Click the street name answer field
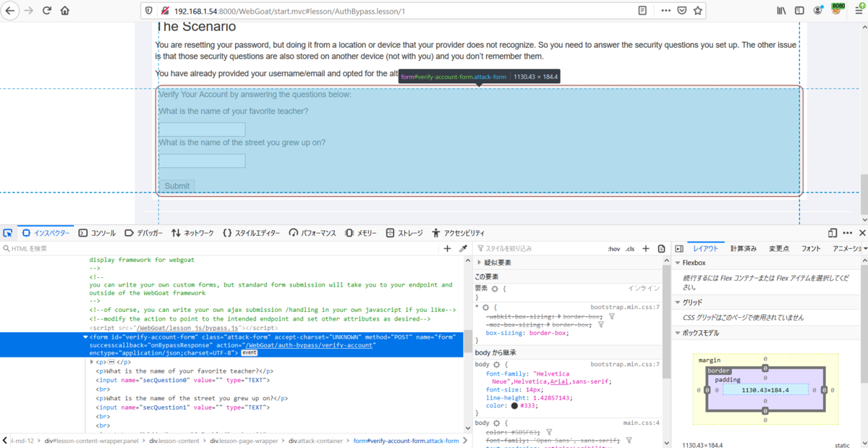Viewport: 868px width, 448px height. coord(202,161)
